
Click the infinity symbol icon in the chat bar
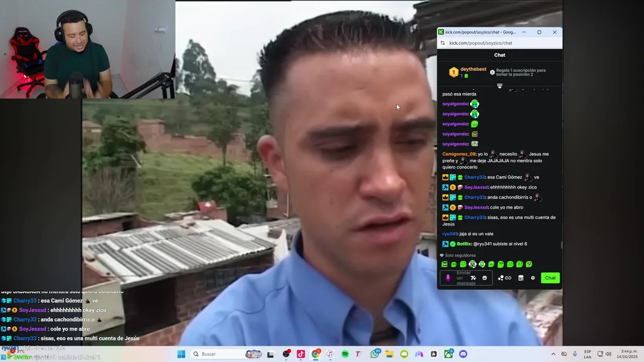[508, 278]
